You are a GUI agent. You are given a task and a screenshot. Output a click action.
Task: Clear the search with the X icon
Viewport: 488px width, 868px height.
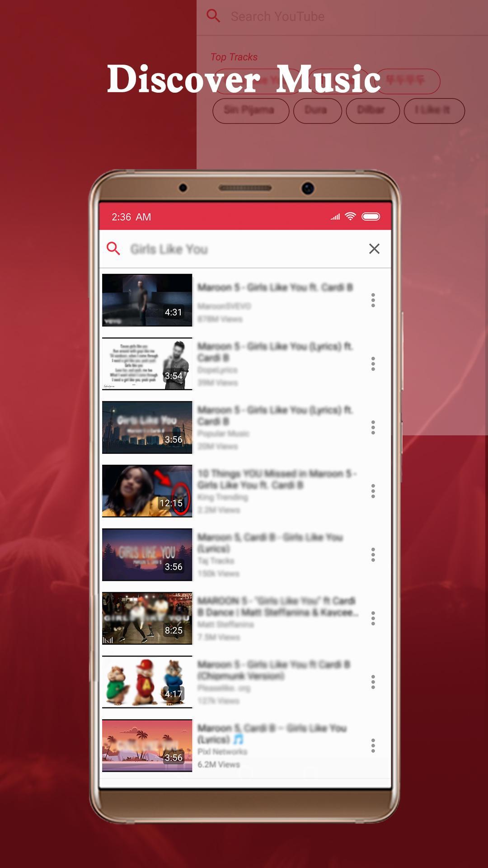coord(374,249)
